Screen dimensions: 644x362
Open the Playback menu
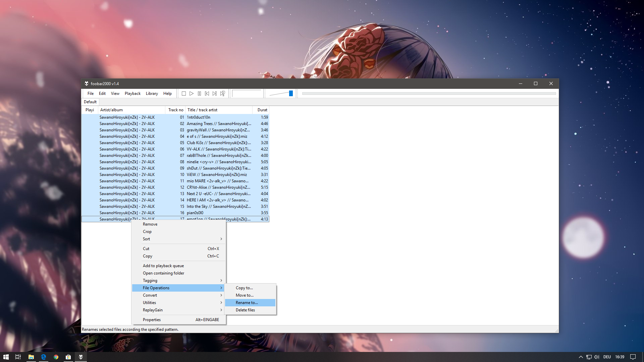coord(132,94)
